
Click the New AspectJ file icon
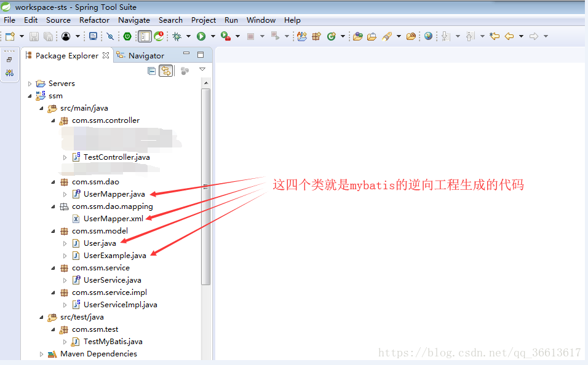(x=302, y=36)
